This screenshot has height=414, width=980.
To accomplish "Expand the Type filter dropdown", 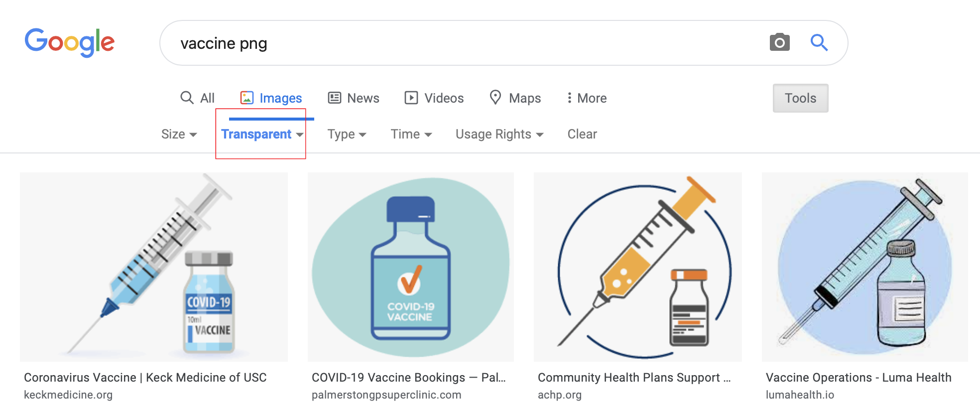I will coord(347,135).
